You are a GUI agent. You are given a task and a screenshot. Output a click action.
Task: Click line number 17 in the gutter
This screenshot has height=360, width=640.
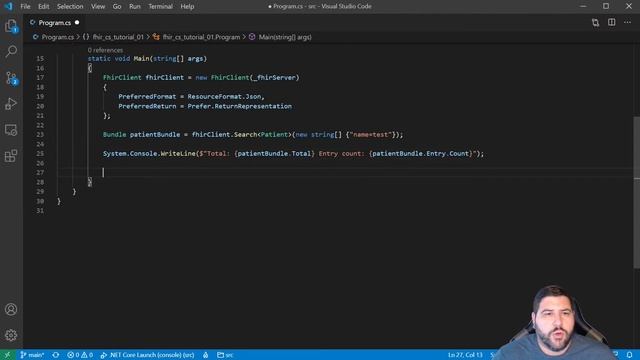click(x=40, y=77)
